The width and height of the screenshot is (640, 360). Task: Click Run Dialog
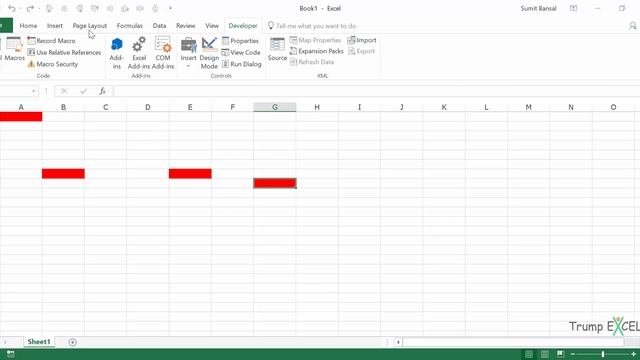click(x=242, y=64)
